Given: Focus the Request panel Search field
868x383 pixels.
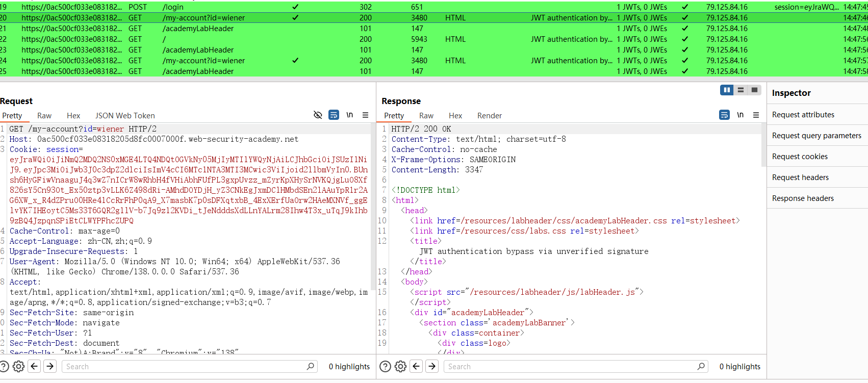Looking at the screenshot, I should 190,366.
